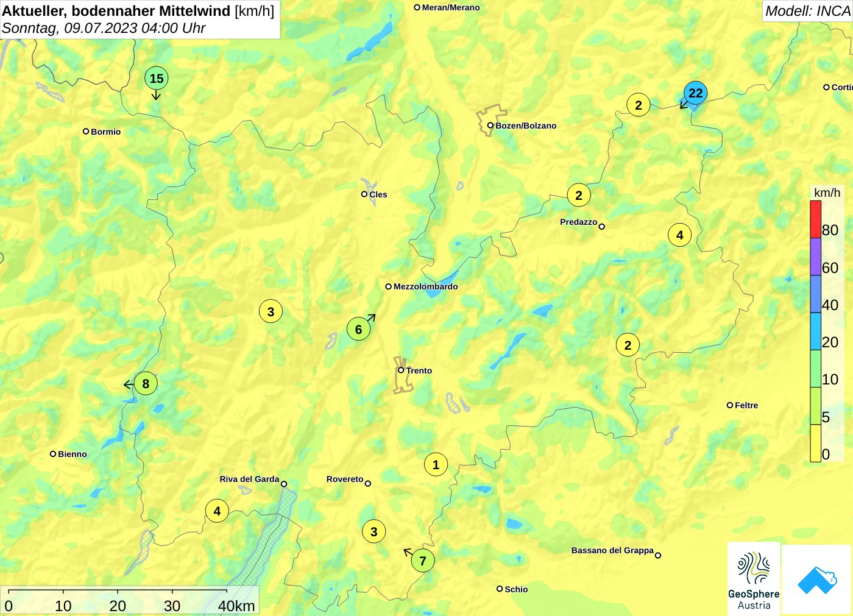This screenshot has width=853, height=616.
Task: Click the Trento city label
Action: pyautogui.click(x=419, y=370)
